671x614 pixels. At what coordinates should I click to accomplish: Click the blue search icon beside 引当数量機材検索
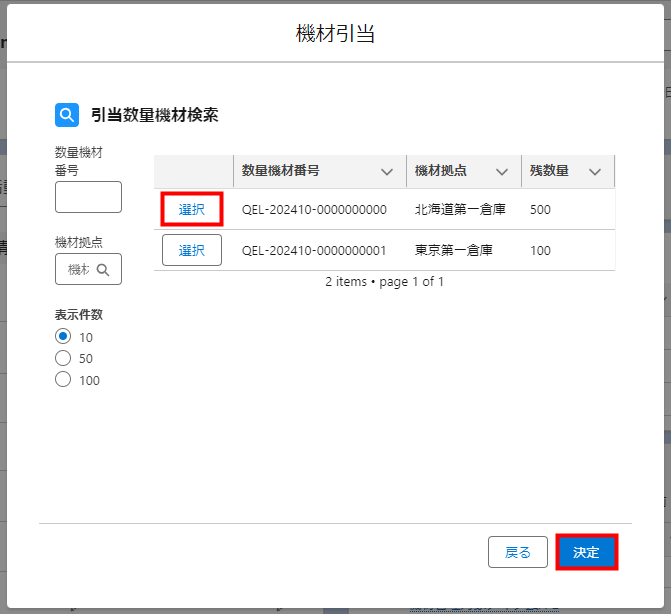coord(67,115)
